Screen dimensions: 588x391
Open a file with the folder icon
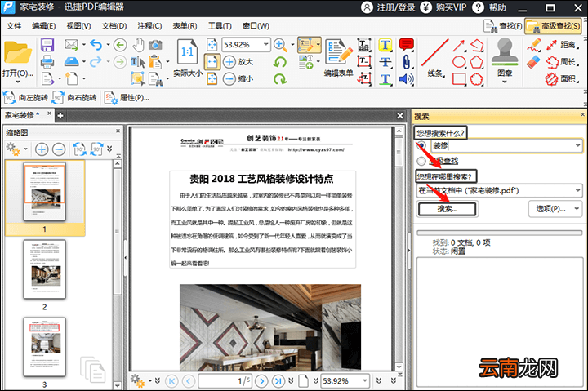point(18,53)
